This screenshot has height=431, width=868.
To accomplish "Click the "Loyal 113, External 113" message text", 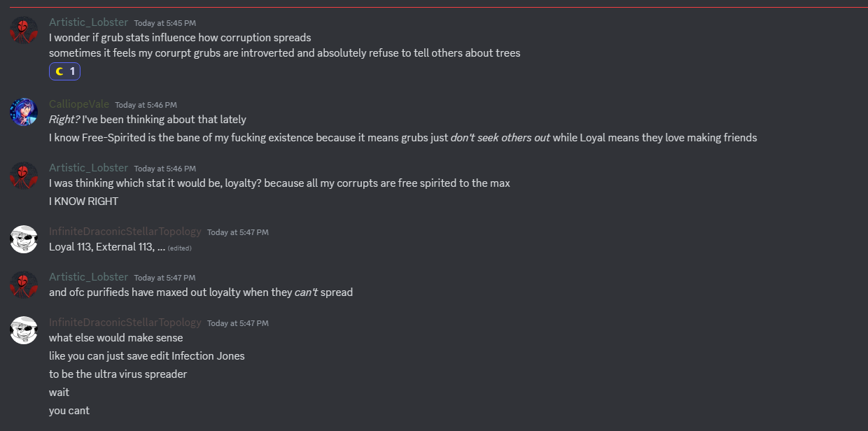I will [106, 247].
